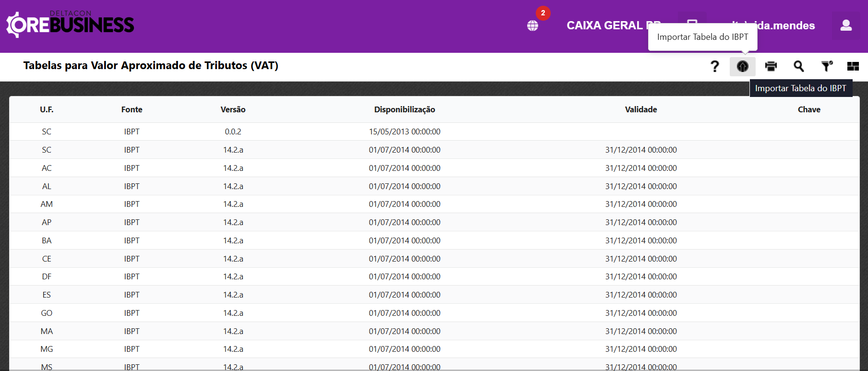Print the table using printer icon
This screenshot has height=371, width=868.
(x=771, y=66)
